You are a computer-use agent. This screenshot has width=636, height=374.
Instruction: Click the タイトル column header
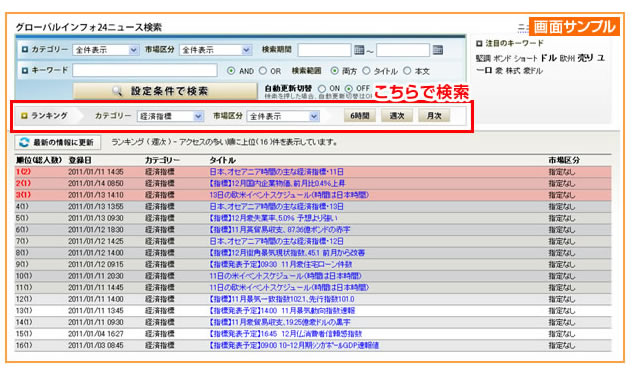click(x=222, y=160)
